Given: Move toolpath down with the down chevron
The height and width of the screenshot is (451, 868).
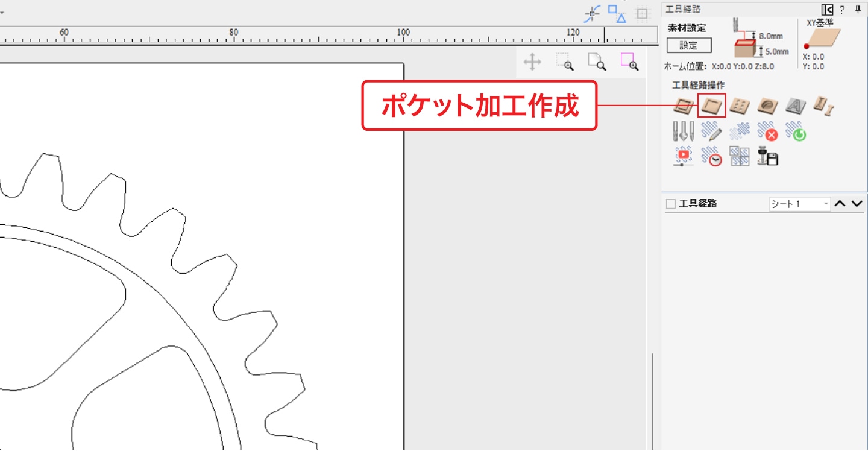Looking at the screenshot, I should 857,204.
